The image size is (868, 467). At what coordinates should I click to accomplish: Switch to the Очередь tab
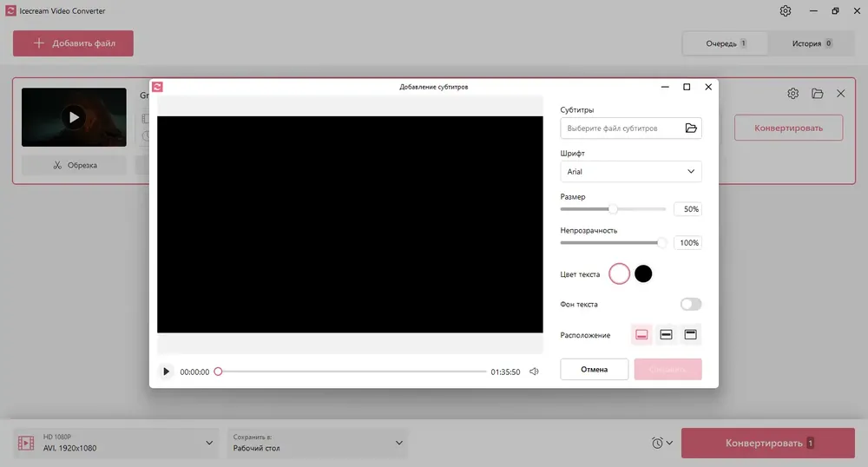[x=725, y=43]
